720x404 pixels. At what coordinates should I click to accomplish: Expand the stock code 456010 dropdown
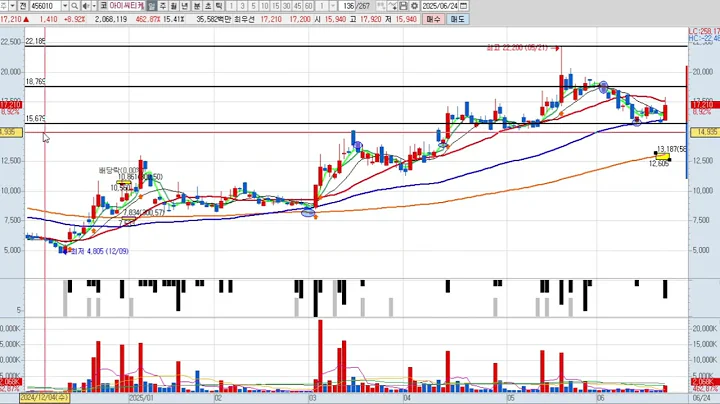[x=65, y=6]
